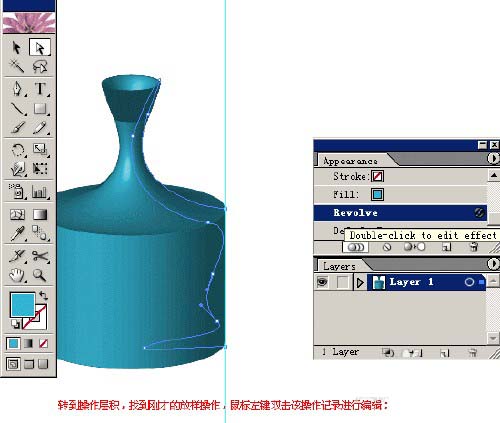This screenshot has height=423, width=500.
Task: Select the Eyedropper tool
Action: pyautogui.click(x=17, y=233)
